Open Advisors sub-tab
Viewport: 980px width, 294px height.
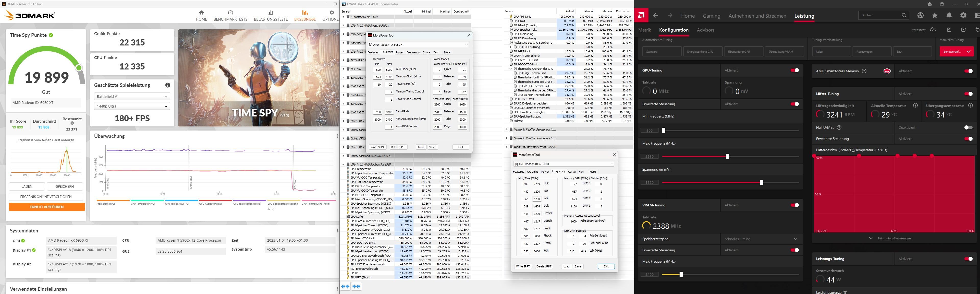click(x=705, y=30)
